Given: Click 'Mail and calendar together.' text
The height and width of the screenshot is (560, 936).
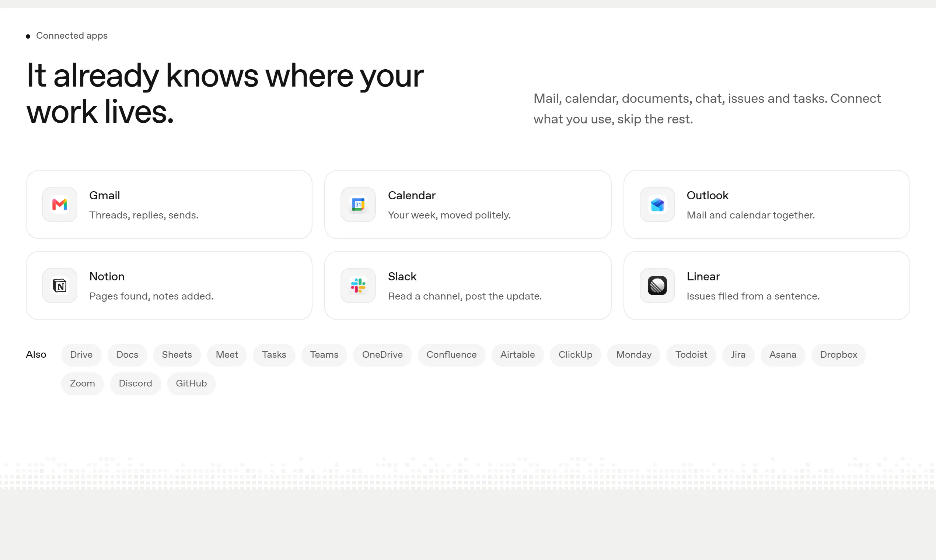Looking at the screenshot, I should coord(751,215).
